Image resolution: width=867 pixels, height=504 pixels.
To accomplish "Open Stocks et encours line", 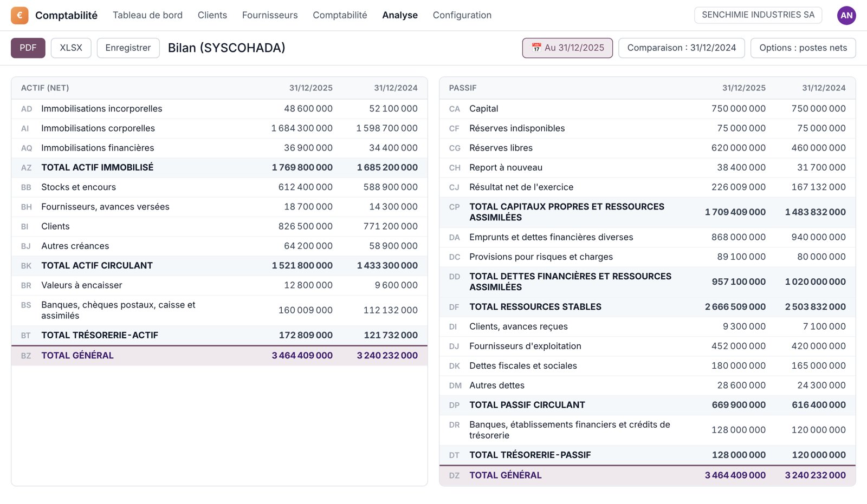I will [x=219, y=187].
